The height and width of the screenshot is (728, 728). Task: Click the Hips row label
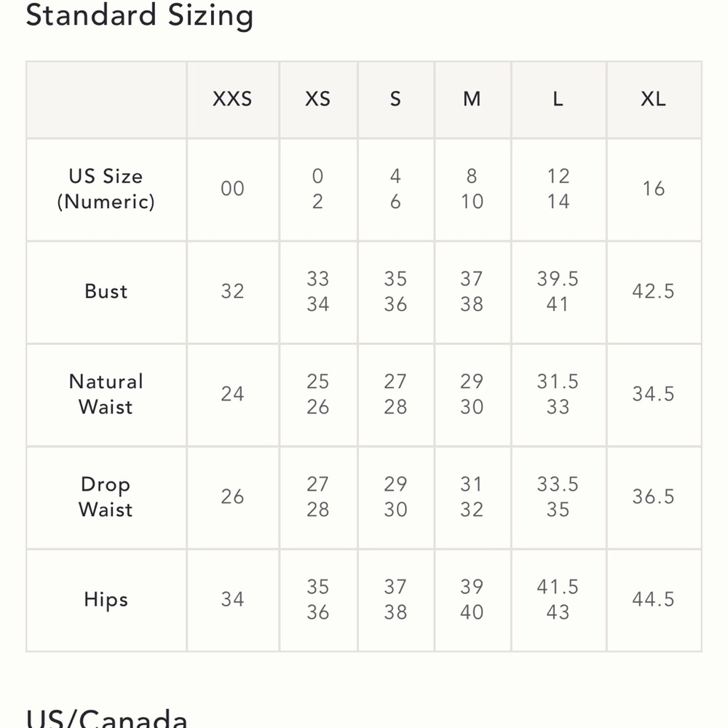[x=106, y=599]
